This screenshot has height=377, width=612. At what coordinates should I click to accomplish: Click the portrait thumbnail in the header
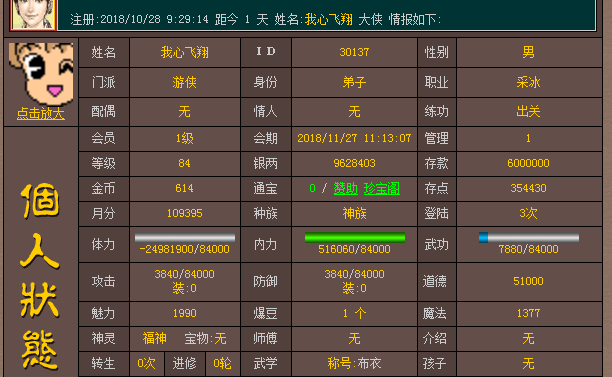33,14
